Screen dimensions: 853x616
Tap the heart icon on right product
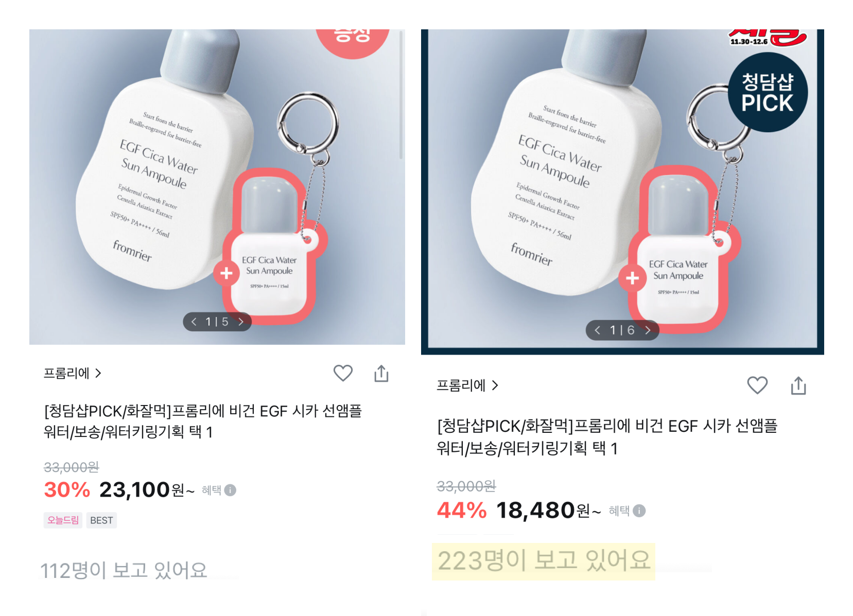click(x=757, y=385)
